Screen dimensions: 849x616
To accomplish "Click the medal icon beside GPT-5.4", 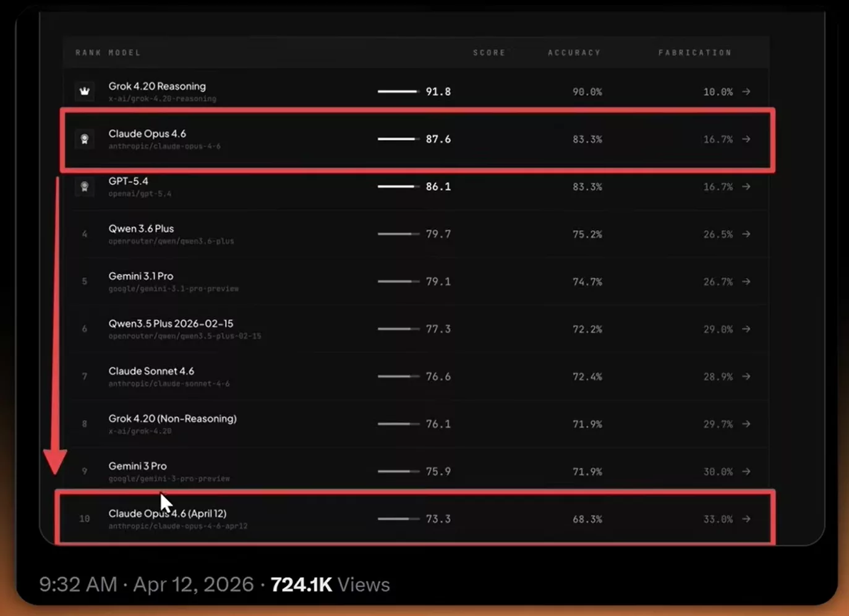I will (84, 186).
